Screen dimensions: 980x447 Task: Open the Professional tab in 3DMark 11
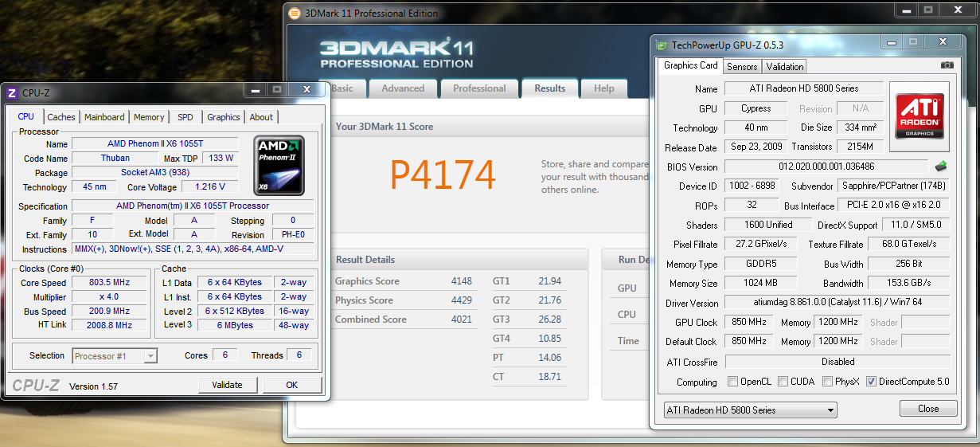coord(479,88)
